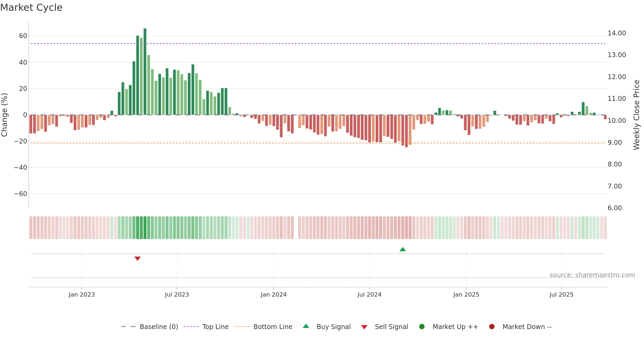
Task: Click the Jul 2025 axis label
Action: click(x=561, y=295)
